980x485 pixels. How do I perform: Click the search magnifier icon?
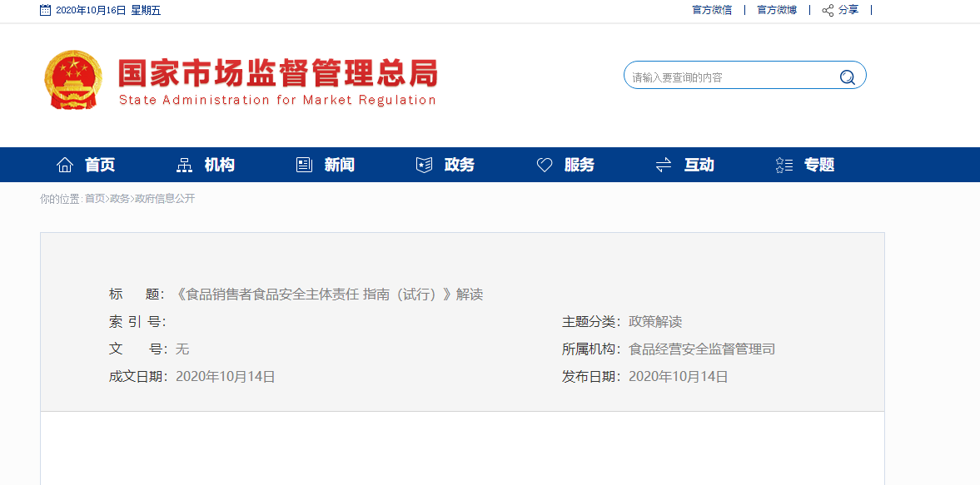tap(847, 77)
